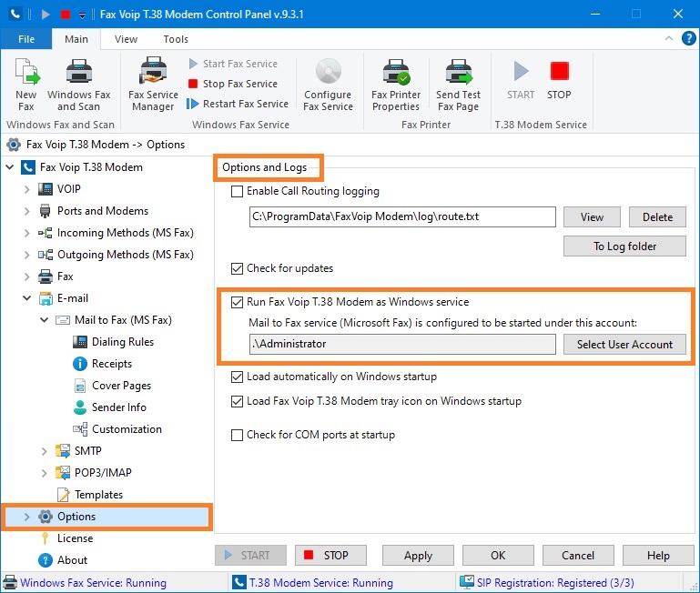This screenshot has width=700, height=593.
Task: Click Start Fax Service in ribbon
Action: coord(233,64)
